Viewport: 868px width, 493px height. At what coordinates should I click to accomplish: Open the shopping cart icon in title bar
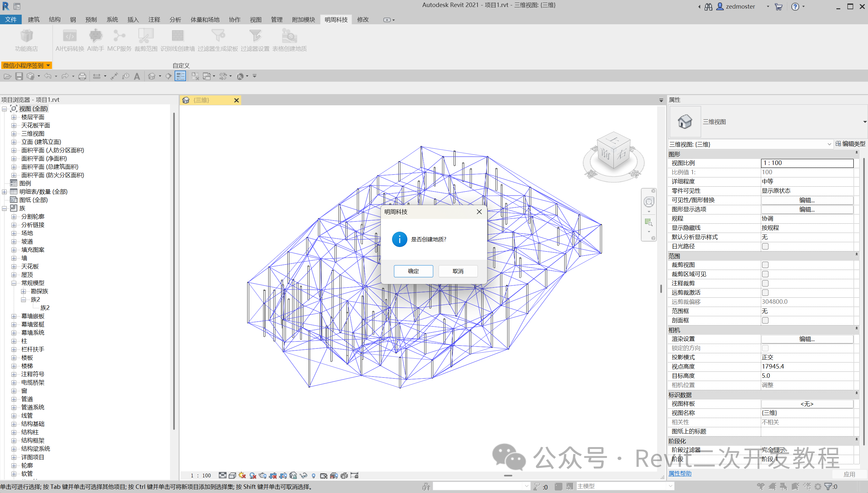tap(778, 7)
